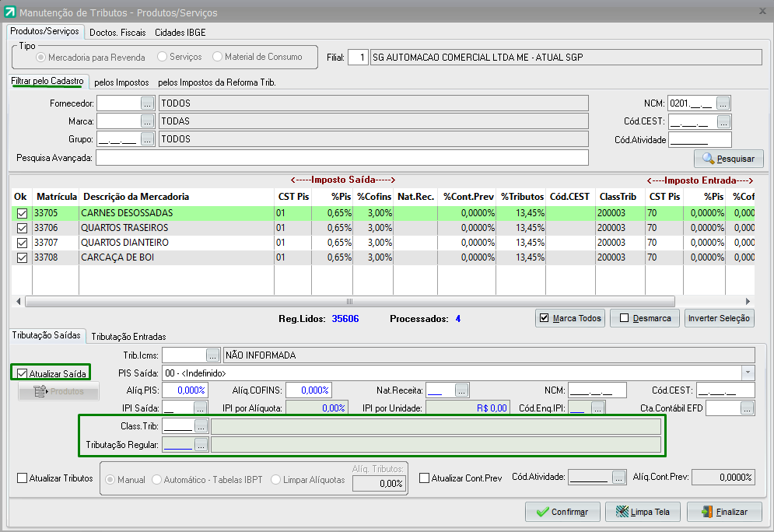Click the Cód.CEST filter lookup button
The height and width of the screenshot is (532, 774).
pyautogui.click(x=723, y=121)
